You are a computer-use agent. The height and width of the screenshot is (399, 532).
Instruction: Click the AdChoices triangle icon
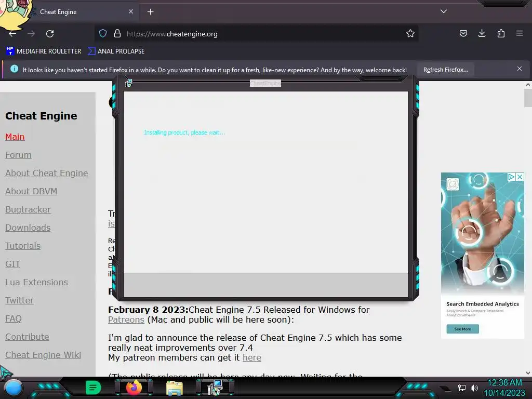[x=511, y=177]
